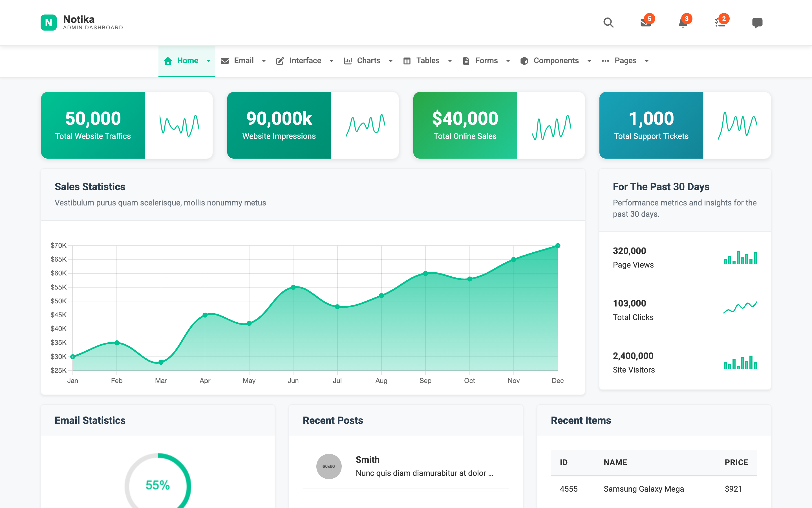812x508 pixels.
Task: Click the Nov data point on sales chart
Action: click(514, 259)
